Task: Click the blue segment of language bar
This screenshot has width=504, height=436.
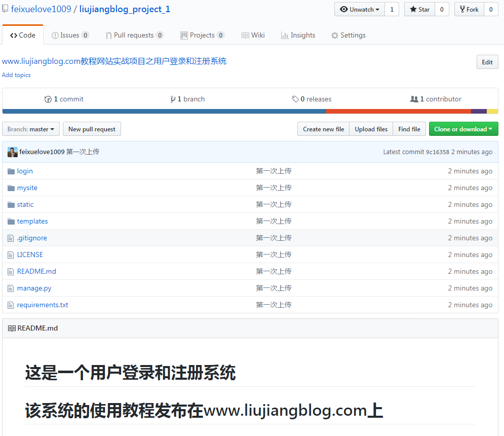Action: pos(164,112)
